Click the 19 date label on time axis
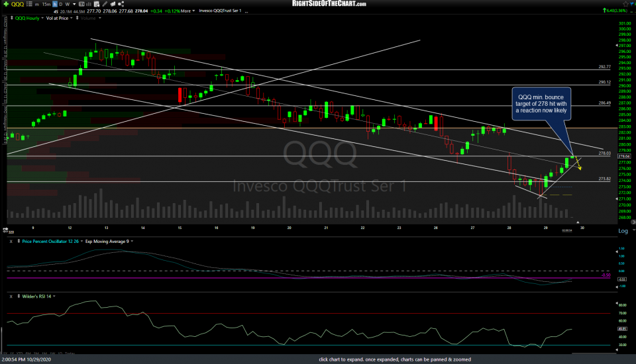 (252, 228)
